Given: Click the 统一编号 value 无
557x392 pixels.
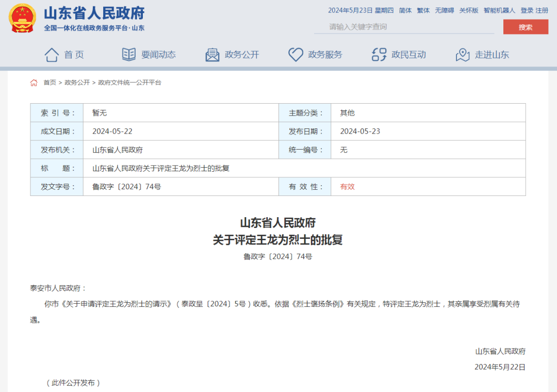Looking at the screenshot, I should (343, 150).
